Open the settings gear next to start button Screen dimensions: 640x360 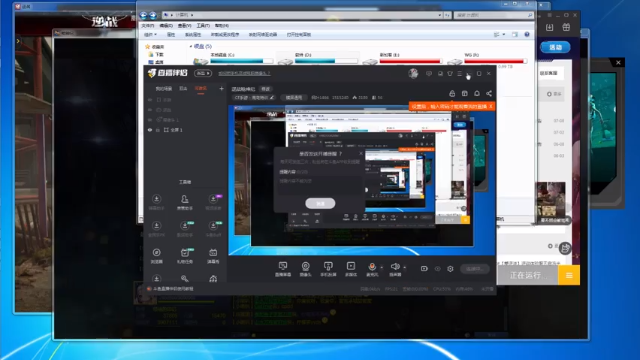point(450,269)
